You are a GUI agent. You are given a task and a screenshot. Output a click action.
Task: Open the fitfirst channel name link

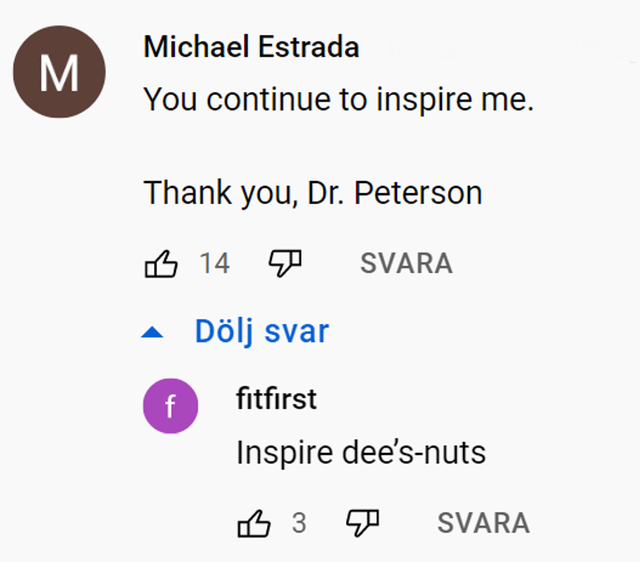276,398
